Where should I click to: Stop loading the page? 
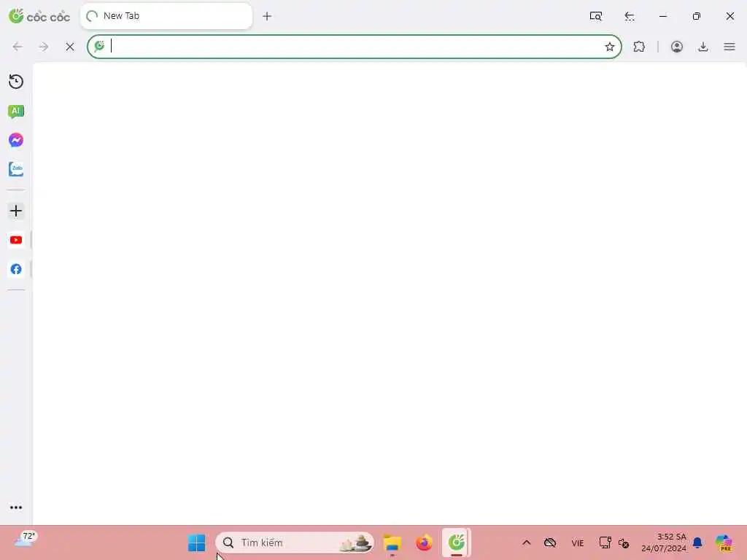coord(70,47)
